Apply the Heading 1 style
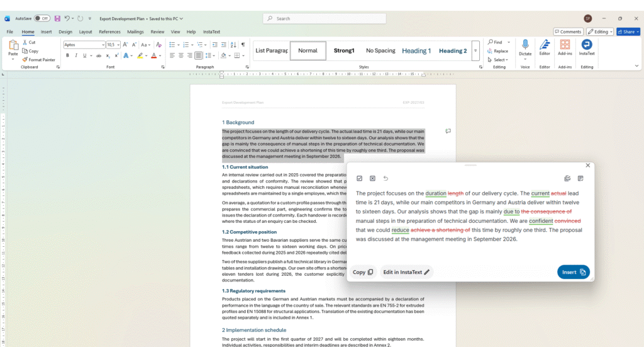Screen dimensions: 644x347 (x=416, y=50)
